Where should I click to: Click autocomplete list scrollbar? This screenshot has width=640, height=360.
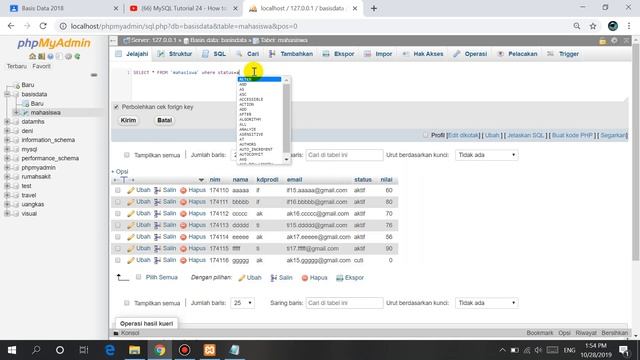pyautogui.click(x=286, y=118)
